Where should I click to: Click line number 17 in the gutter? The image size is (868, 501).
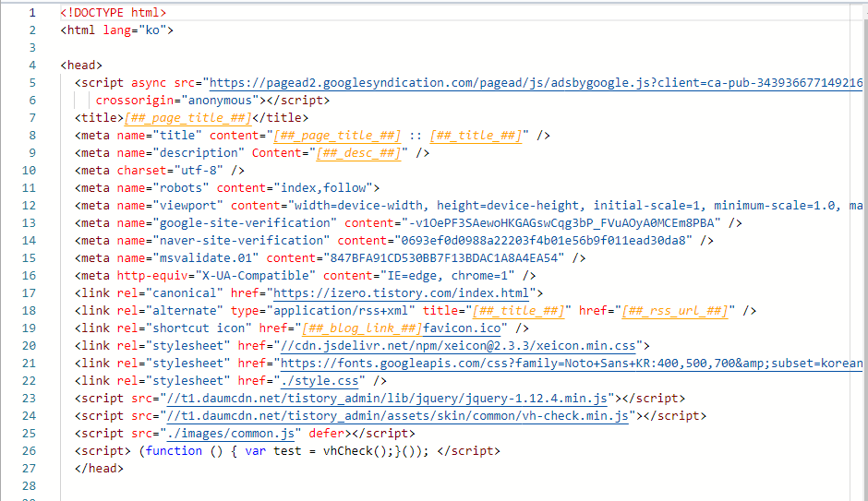pyautogui.click(x=29, y=293)
